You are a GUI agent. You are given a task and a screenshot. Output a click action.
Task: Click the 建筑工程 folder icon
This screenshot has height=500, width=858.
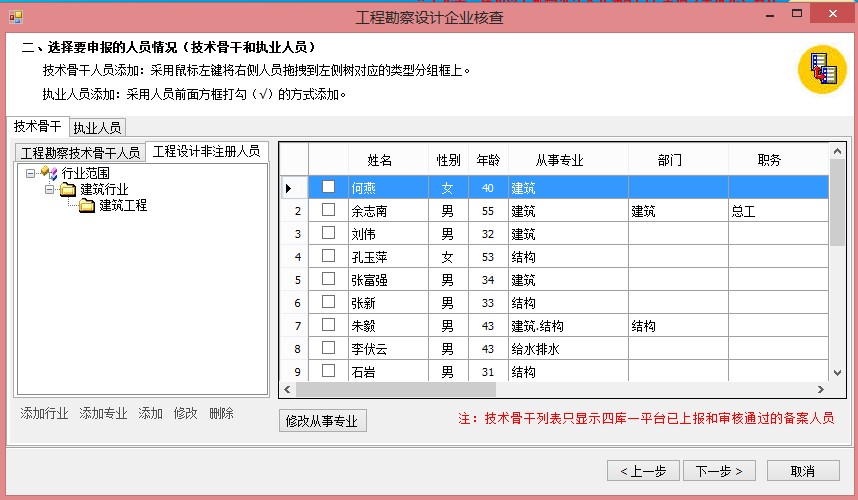[x=87, y=206]
